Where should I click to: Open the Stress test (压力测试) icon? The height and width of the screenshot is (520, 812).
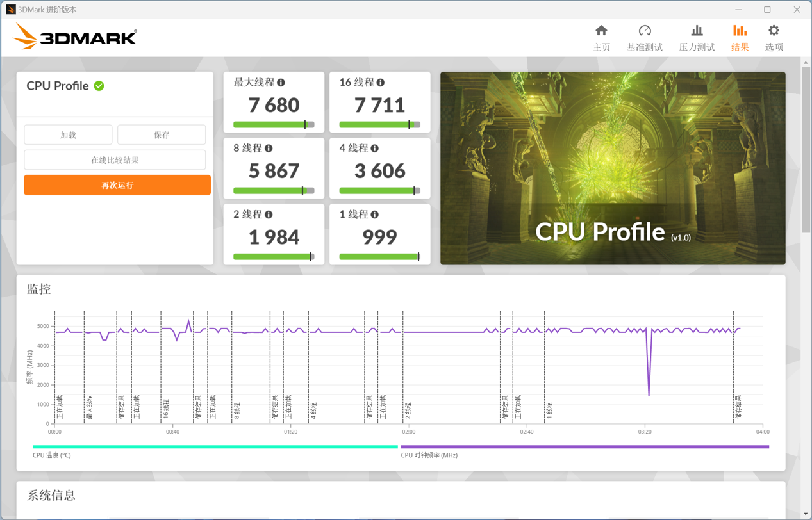tap(697, 31)
